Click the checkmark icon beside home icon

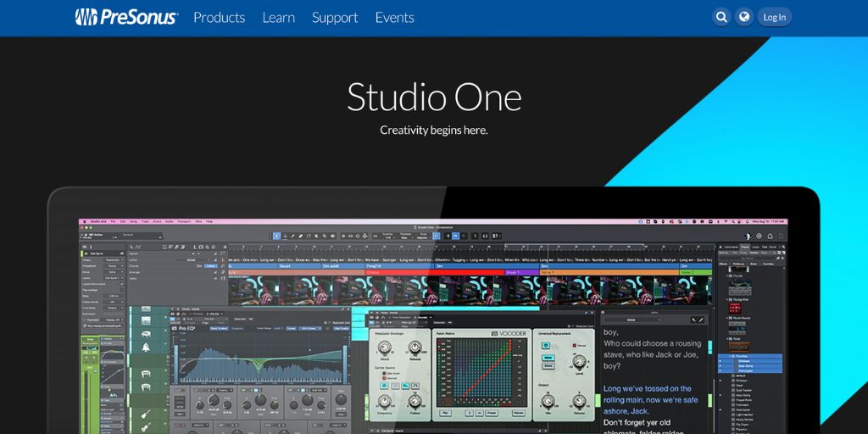(x=759, y=236)
